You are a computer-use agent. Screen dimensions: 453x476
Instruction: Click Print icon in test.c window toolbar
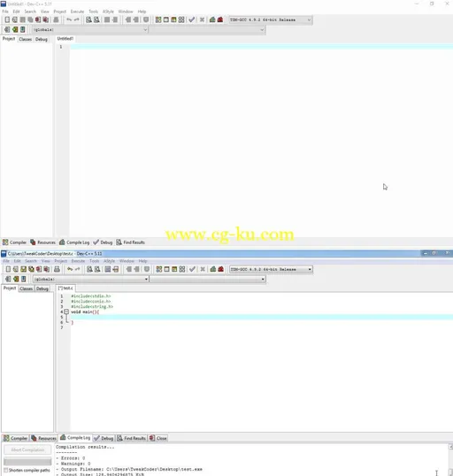pyautogui.click(x=57, y=269)
